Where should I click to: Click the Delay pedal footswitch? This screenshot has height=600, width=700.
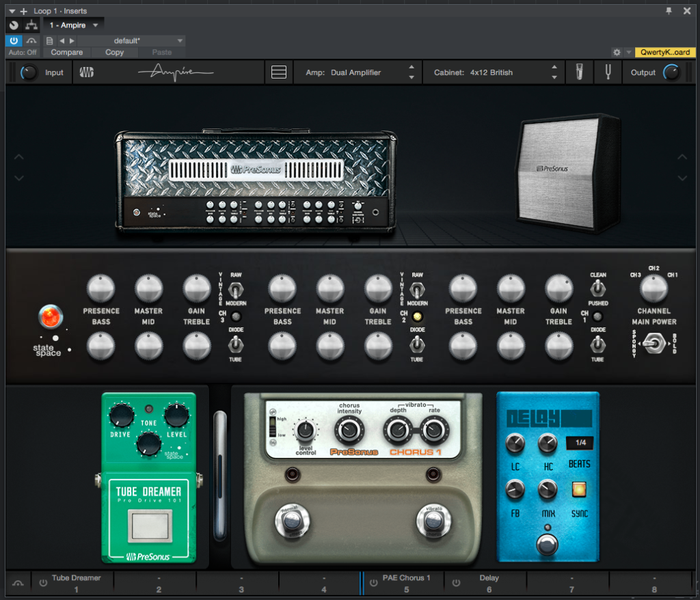[x=548, y=544]
